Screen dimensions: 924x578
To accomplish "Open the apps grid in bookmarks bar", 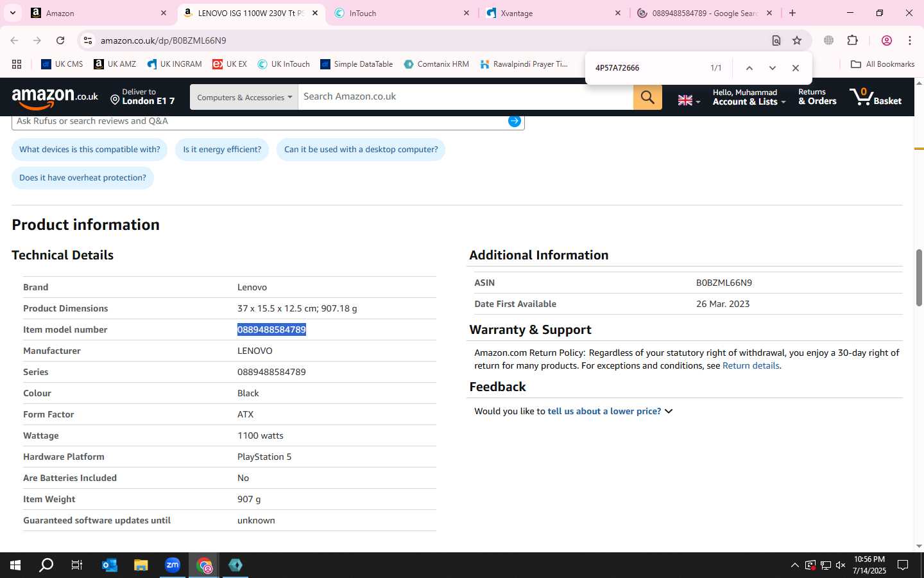I will [17, 64].
